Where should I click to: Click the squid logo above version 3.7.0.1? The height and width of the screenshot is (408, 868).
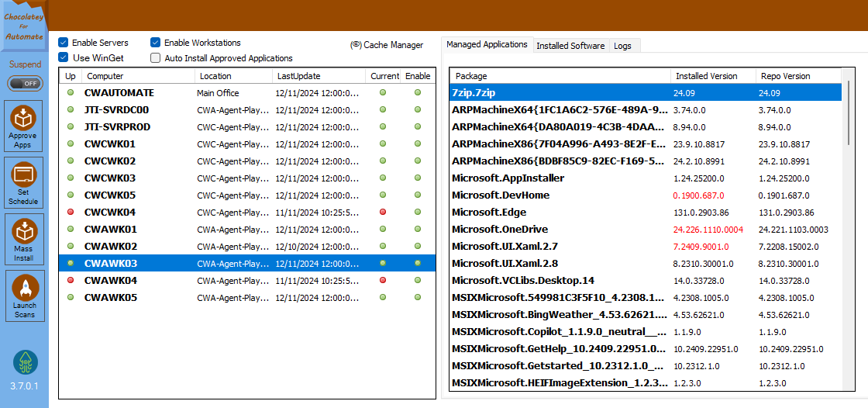coord(26,363)
